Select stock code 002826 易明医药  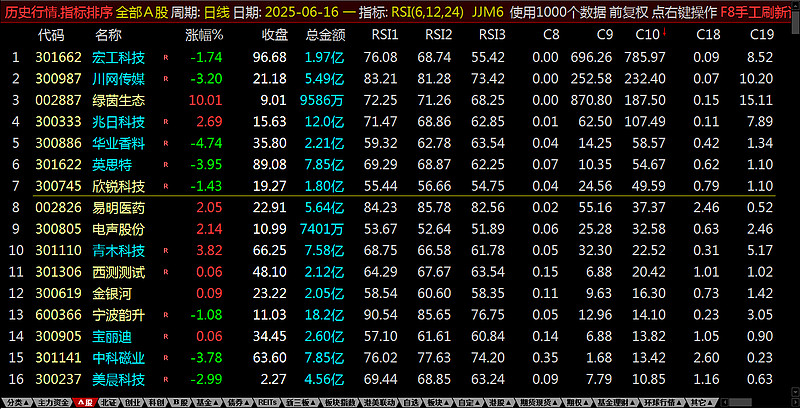tap(58, 208)
